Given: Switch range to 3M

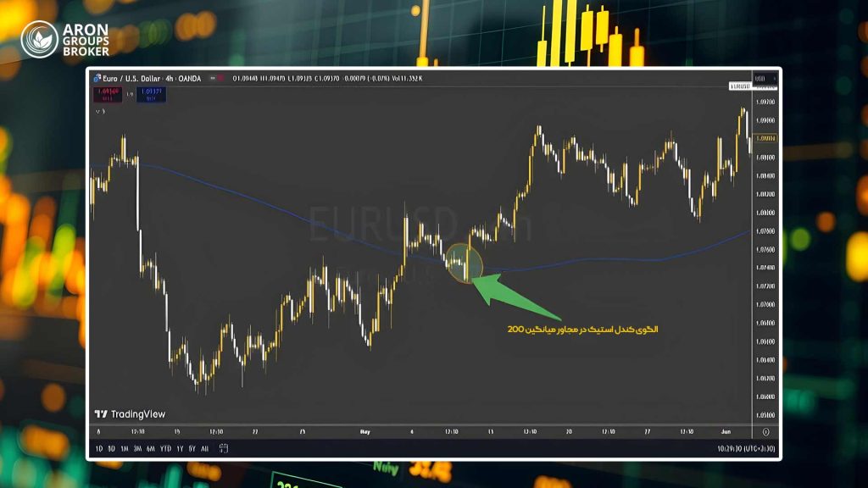Looking at the screenshot, I should click(137, 449).
